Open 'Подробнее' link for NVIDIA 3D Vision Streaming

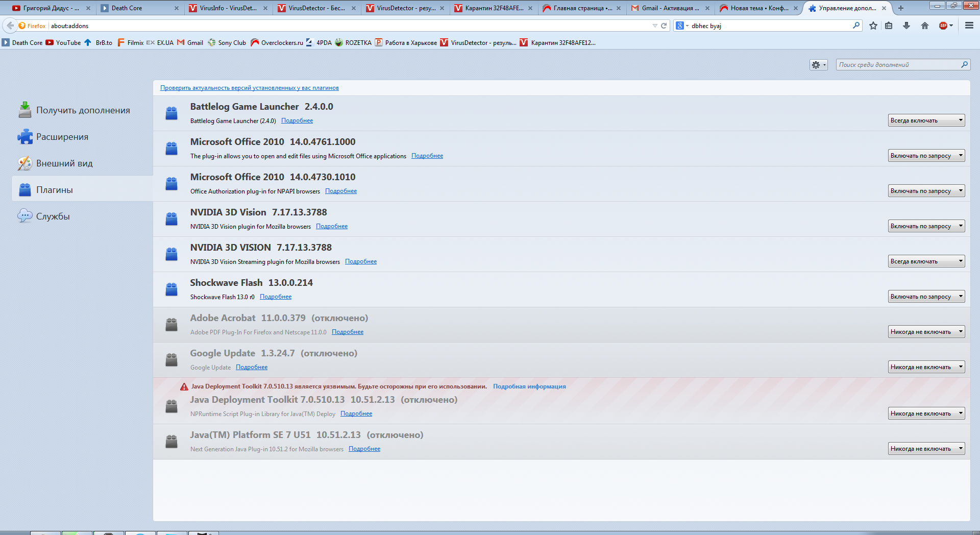click(361, 261)
